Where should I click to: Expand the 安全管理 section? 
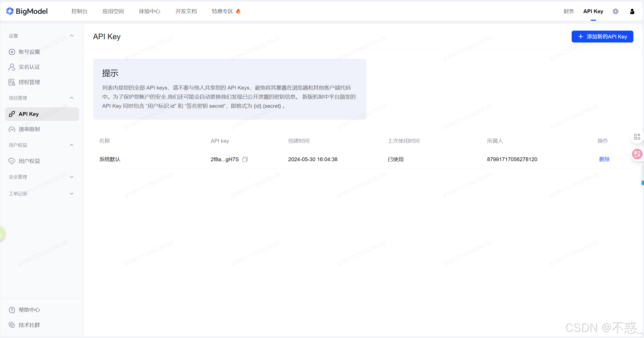pos(72,177)
